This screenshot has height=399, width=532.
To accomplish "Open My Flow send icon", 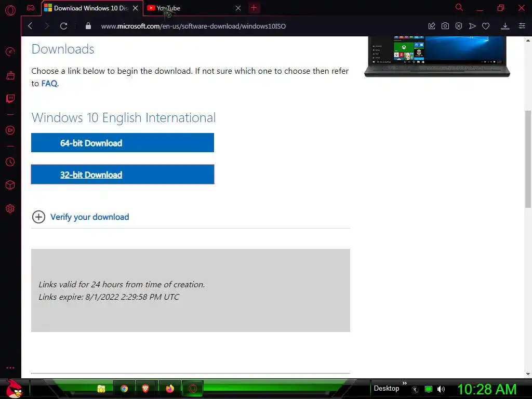I will tap(472, 26).
